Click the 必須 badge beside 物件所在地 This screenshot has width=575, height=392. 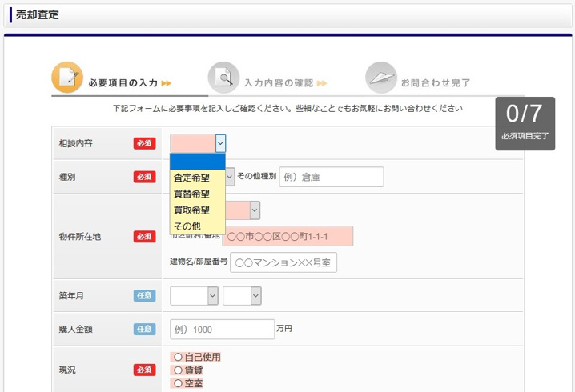tap(144, 237)
